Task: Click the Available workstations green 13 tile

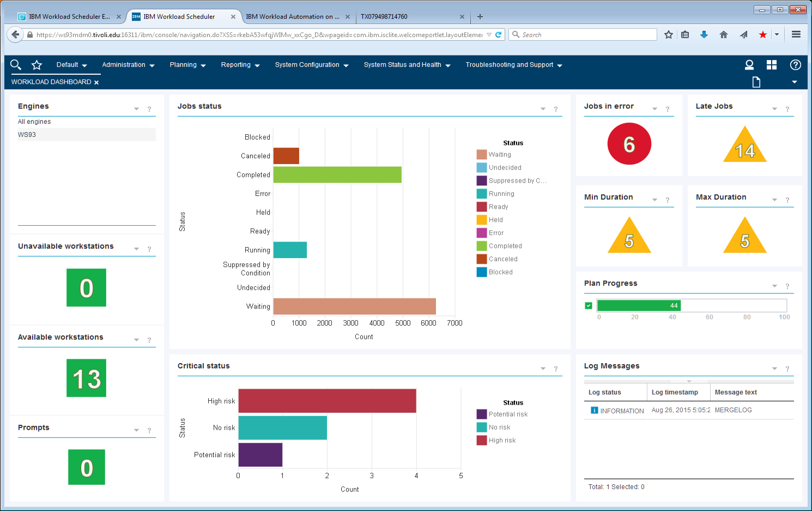Action: pyautogui.click(x=86, y=378)
